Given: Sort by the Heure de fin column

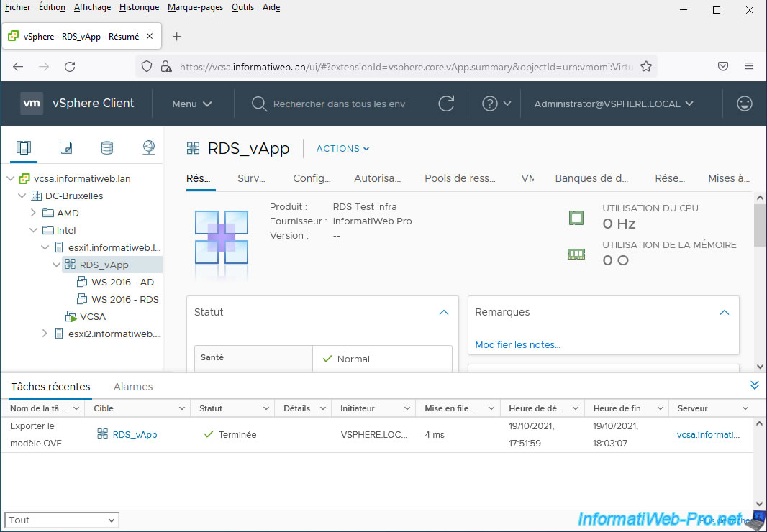Looking at the screenshot, I should pyautogui.click(x=617, y=409).
